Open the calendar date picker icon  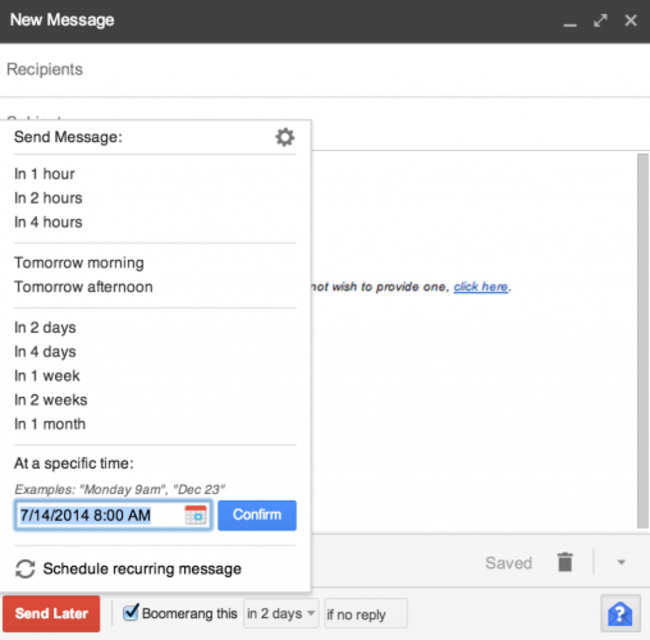pos(195,515)
